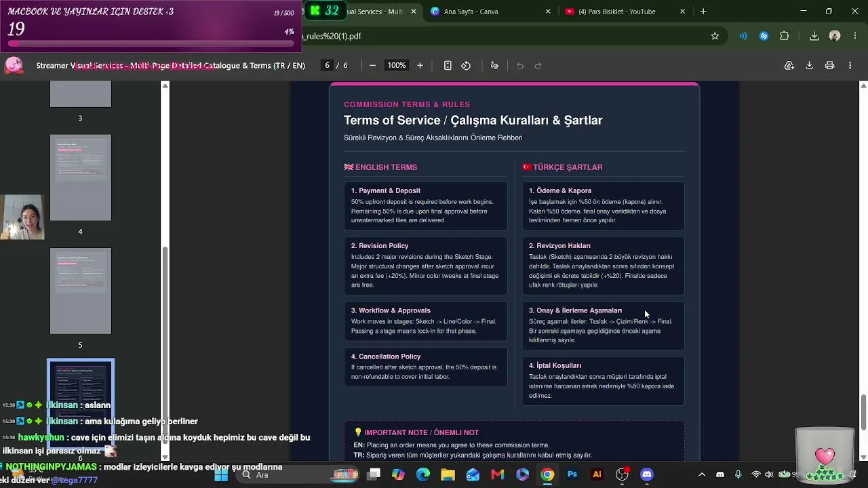This screenshot has width=868, height=488.
Task: Click the '1. Ödeme & Kapora' heading
Action: [560, 191]
